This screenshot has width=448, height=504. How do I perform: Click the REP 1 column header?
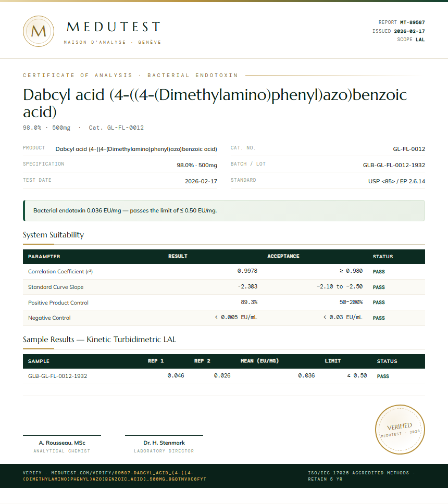tap(156, 361)
